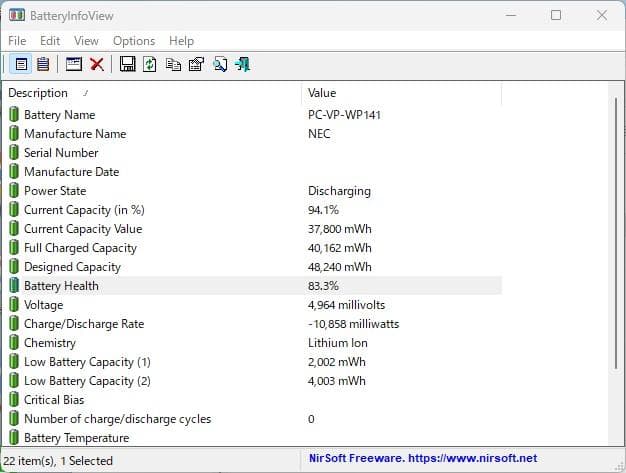Screen dimensions: 626x473
Task: Click the 4,964 millivolts value
Action: (346, 305)
